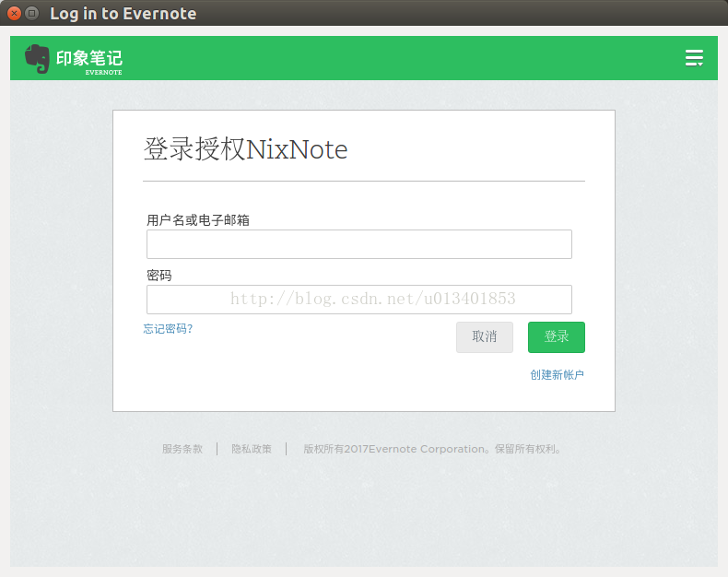728x577 pixels.
Task: Click the Evernote elephant logo
Action: pos(37,59)
